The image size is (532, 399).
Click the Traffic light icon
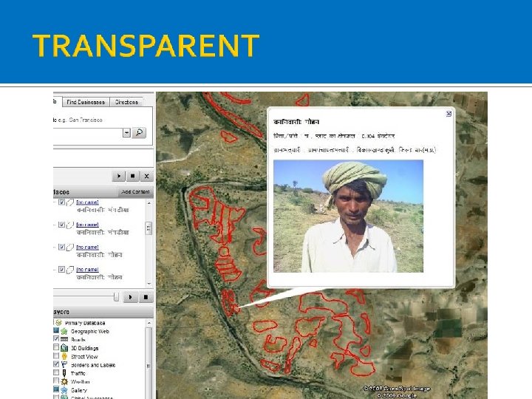pos(64,373)
